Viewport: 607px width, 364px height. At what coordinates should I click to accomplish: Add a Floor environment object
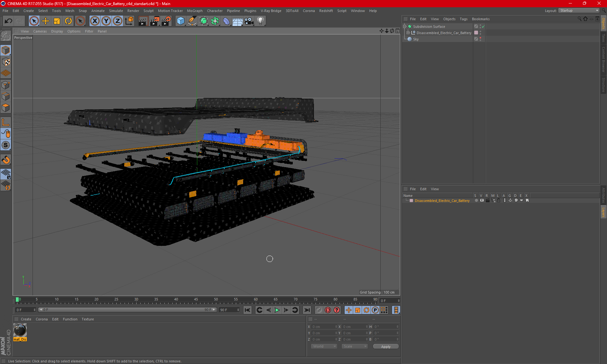coord(238,21)
